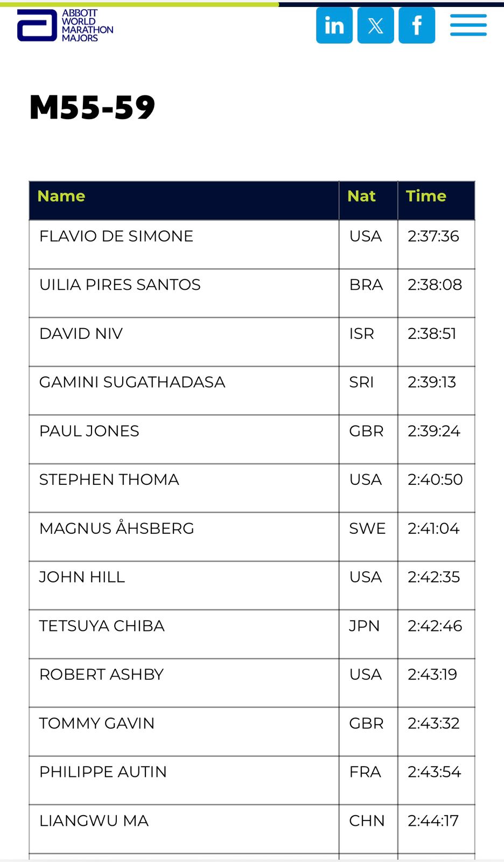Select MAGNUS ÅHSBERG's SWE nationality cell
Image resolution: width=504 pixels, height=862 pixels.
coord(368,537)
